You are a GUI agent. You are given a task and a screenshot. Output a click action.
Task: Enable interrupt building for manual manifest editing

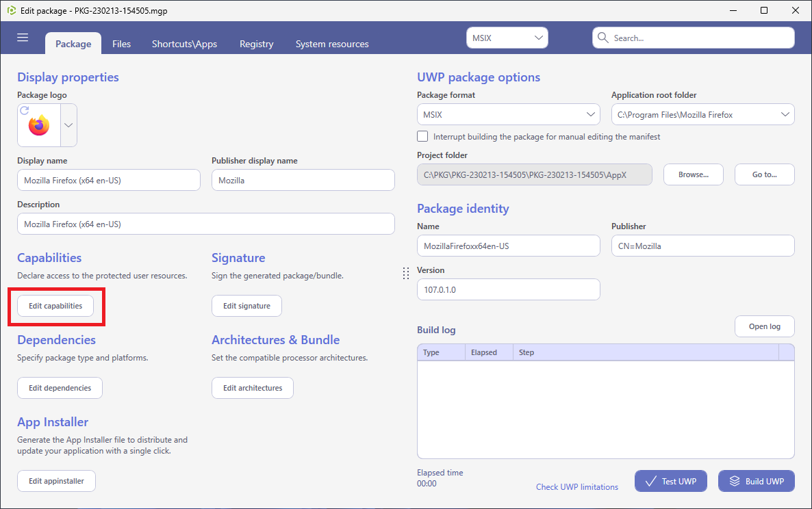coord(422,137)
